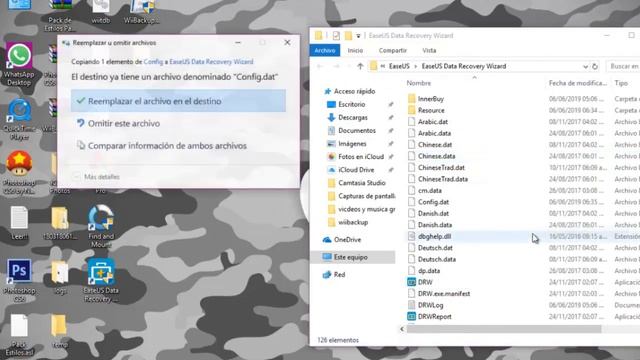Open the DRWReport application file

click(x=434, y=316)
